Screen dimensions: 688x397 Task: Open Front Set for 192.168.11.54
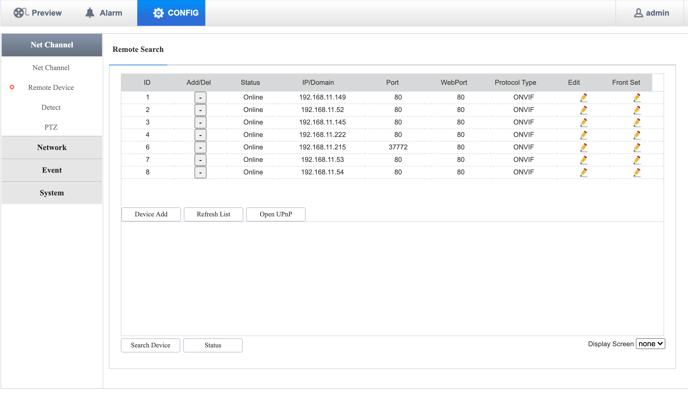(637, 172)
